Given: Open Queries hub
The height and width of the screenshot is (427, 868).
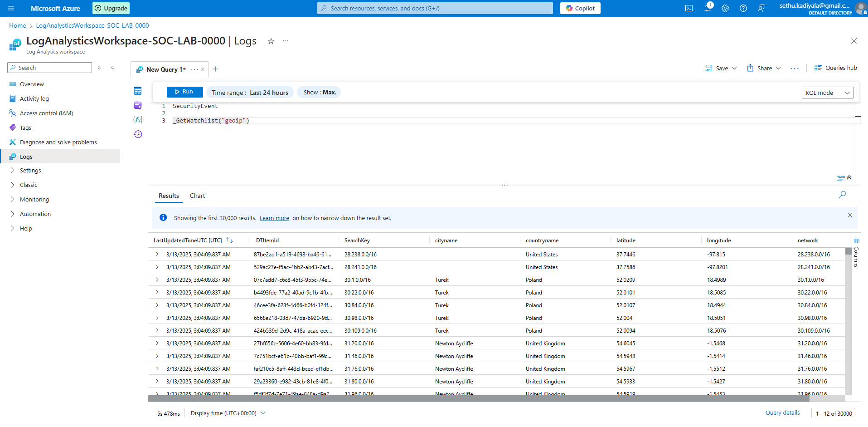Looking at the screenshot, I should click(x=835, y=68).
